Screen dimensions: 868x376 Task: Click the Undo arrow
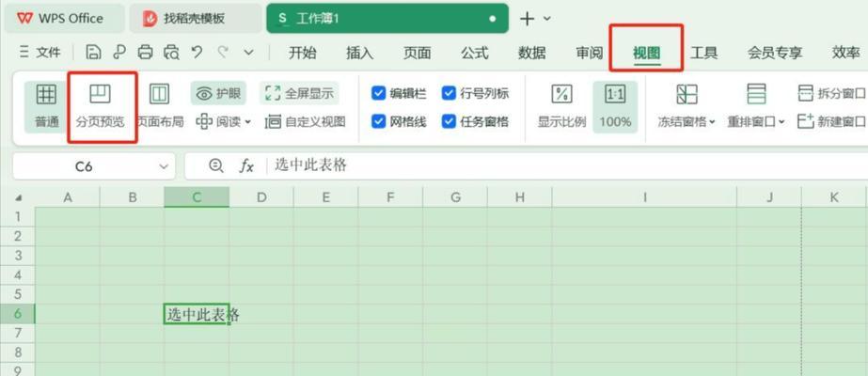pyautogui.click(x=197, y=53)
